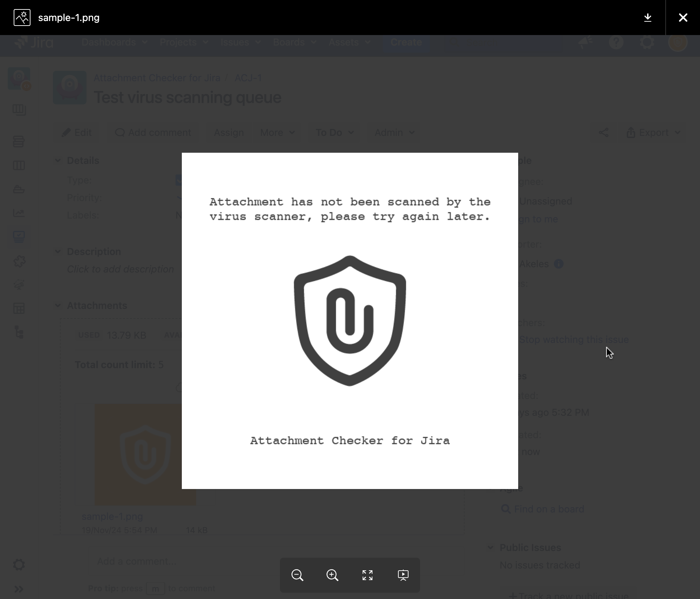
Task: Zoom in on the image preview
Action: click(x=332, y=575)
